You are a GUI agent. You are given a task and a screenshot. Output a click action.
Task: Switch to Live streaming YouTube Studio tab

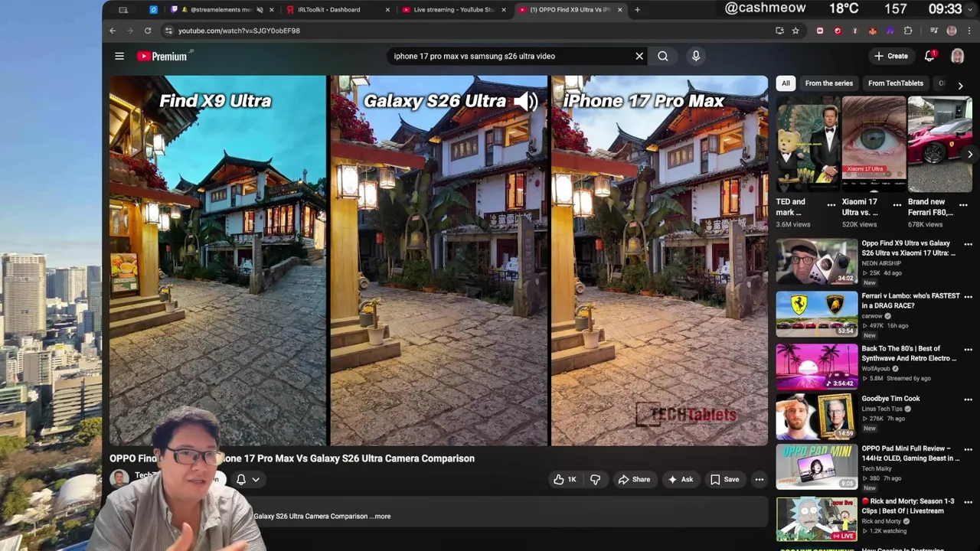[453, 10]
